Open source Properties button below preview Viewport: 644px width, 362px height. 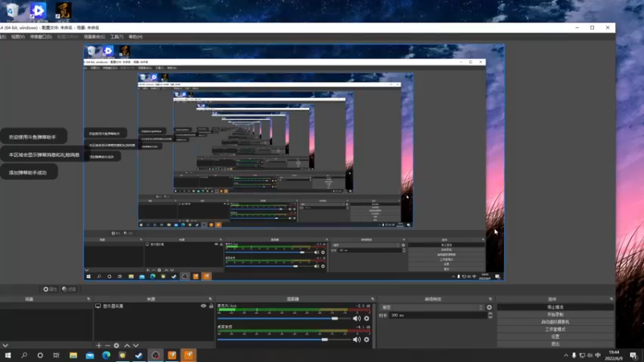(50, 289)
